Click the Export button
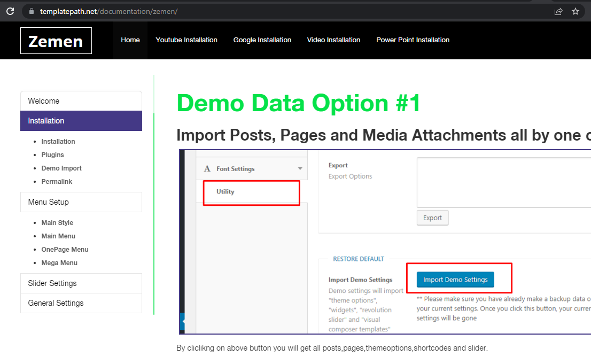 432,218
